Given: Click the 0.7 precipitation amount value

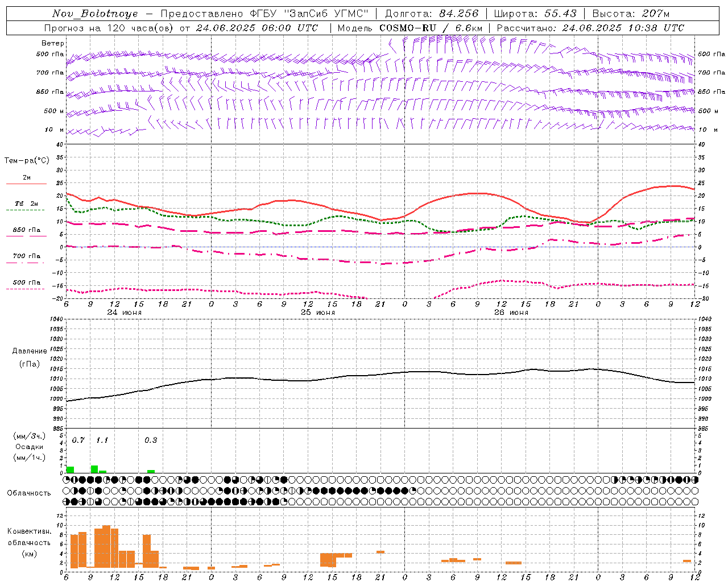Looking at the screenshot, I should [78, 440].
